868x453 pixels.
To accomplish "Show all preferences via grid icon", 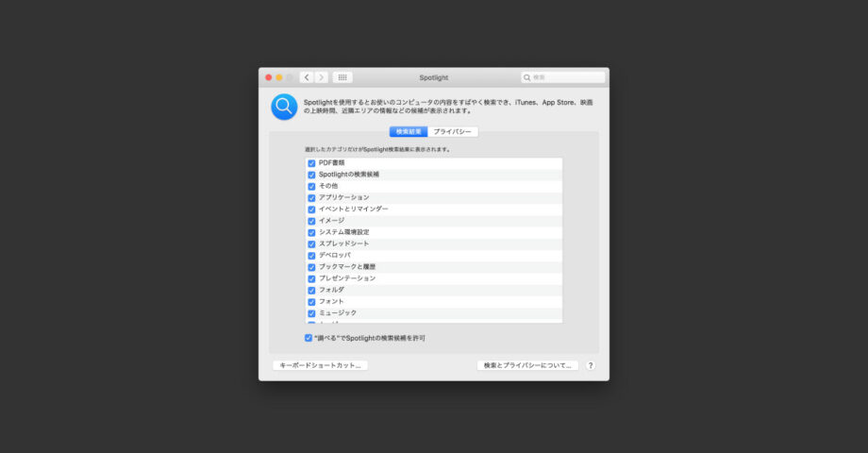I will click(x=342, y=77).
